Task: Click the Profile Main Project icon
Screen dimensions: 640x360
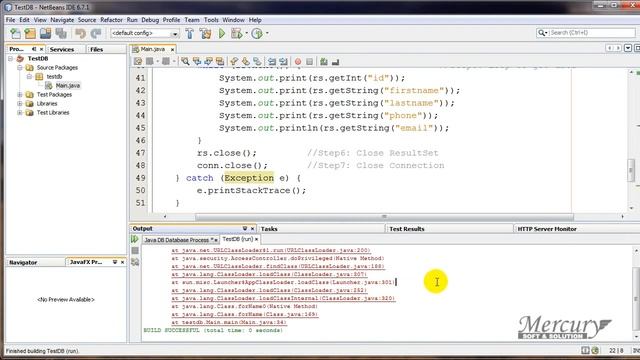Action: (257, 33)
